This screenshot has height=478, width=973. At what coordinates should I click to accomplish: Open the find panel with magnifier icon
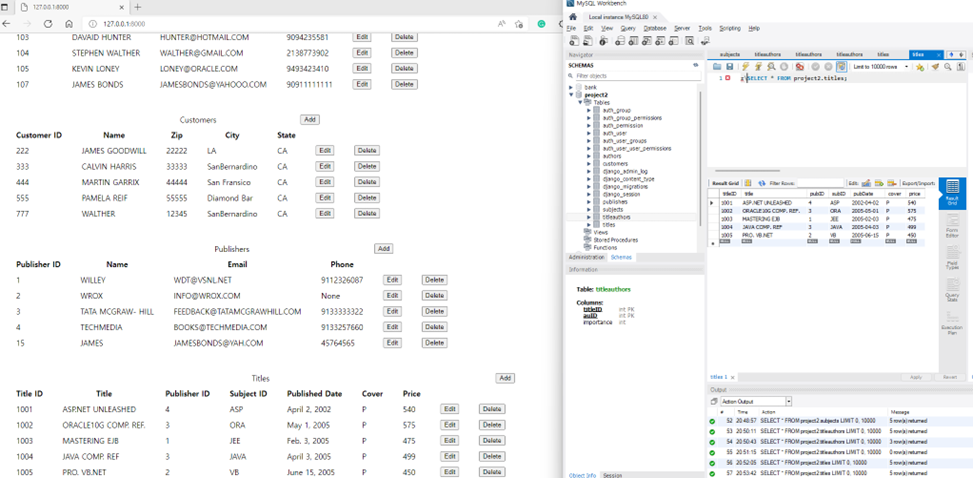click(x=948, y=66)
